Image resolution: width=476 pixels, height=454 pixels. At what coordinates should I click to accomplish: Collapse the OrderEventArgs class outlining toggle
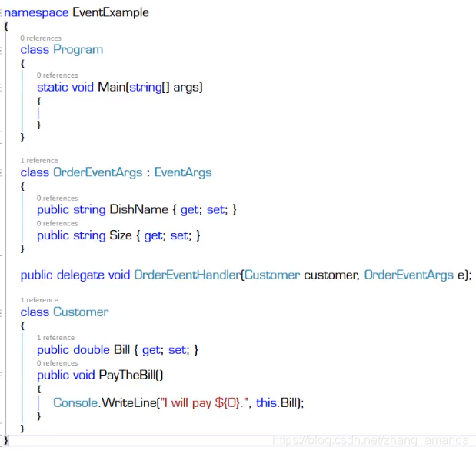(x=1, y=173)
